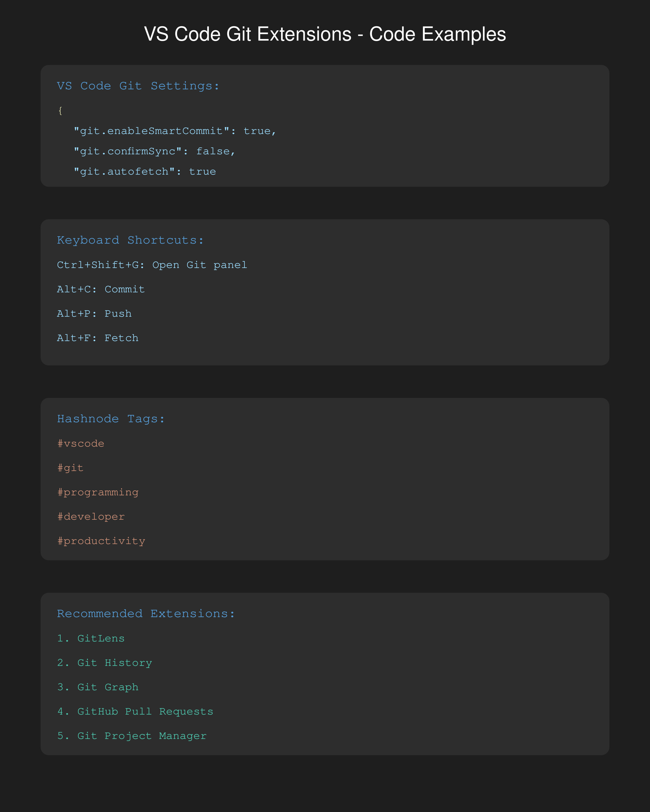Image resolution: width=650 pixels, height=812 pixels.
Task: Click the #productivity tag
Action: (x=101, y=541)
